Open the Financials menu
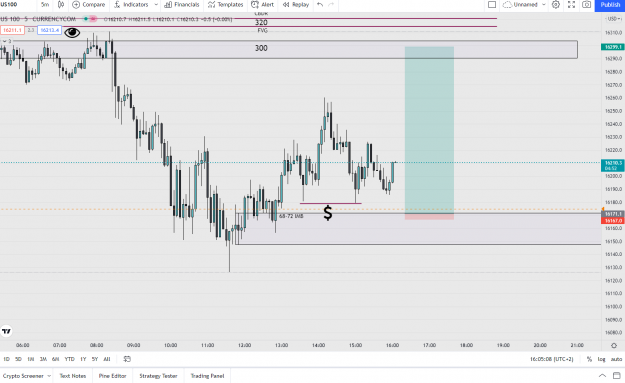The image size is (625, 383). click(x=182, y=5)
